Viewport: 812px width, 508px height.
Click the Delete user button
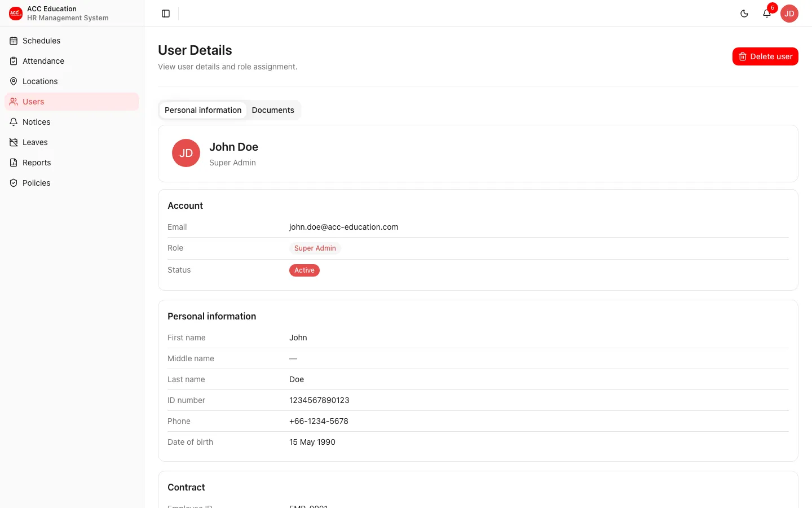pos(765,56)
